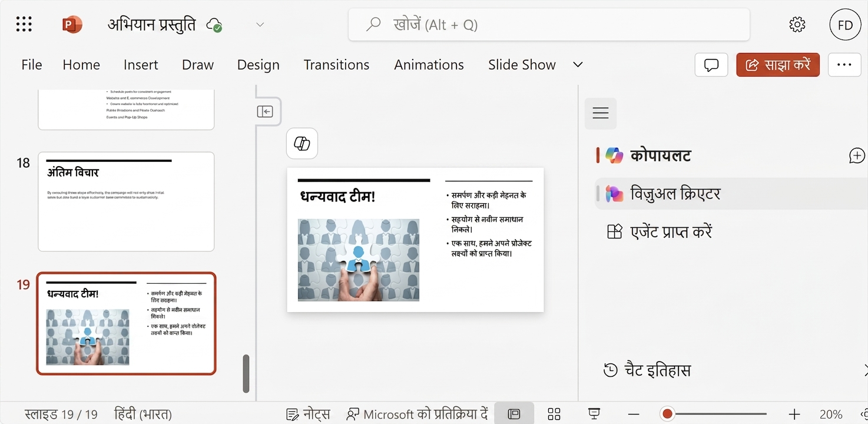Open the File menu
The height and width of the screenshot is (424, 868).
pyautogui.click(x=32, y=65)
